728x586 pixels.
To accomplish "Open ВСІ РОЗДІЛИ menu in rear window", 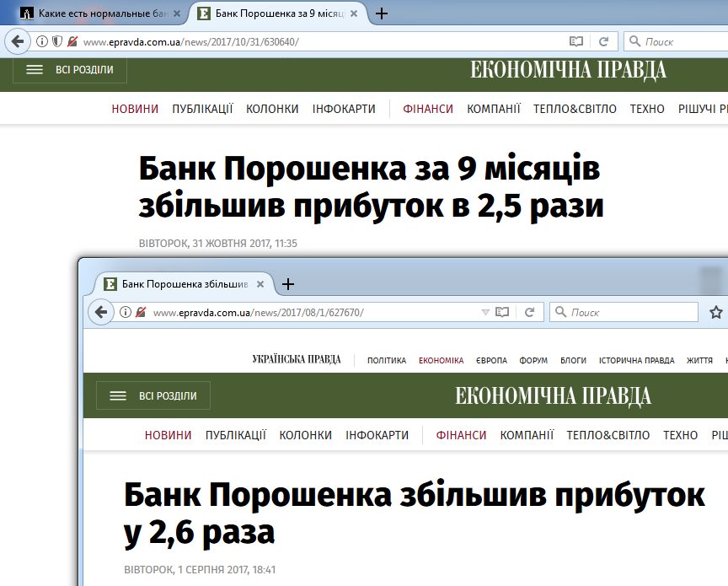I will tap(70, 70).
